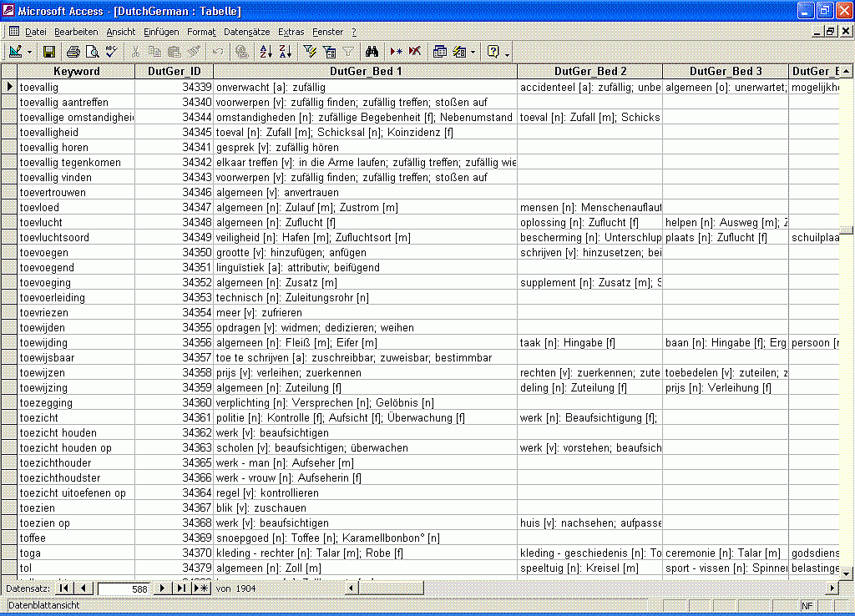Jump to the first record in the navigator
This screenshot has height=616, width=855.
coord(63,588)
